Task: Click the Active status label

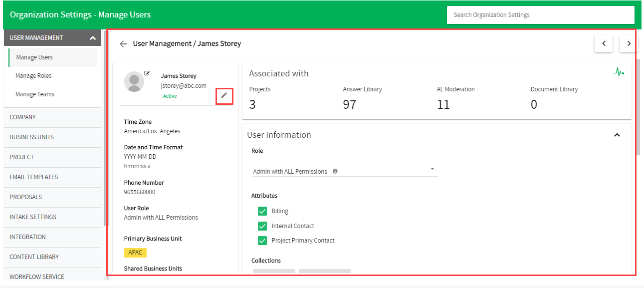Action: coord(170,96)
